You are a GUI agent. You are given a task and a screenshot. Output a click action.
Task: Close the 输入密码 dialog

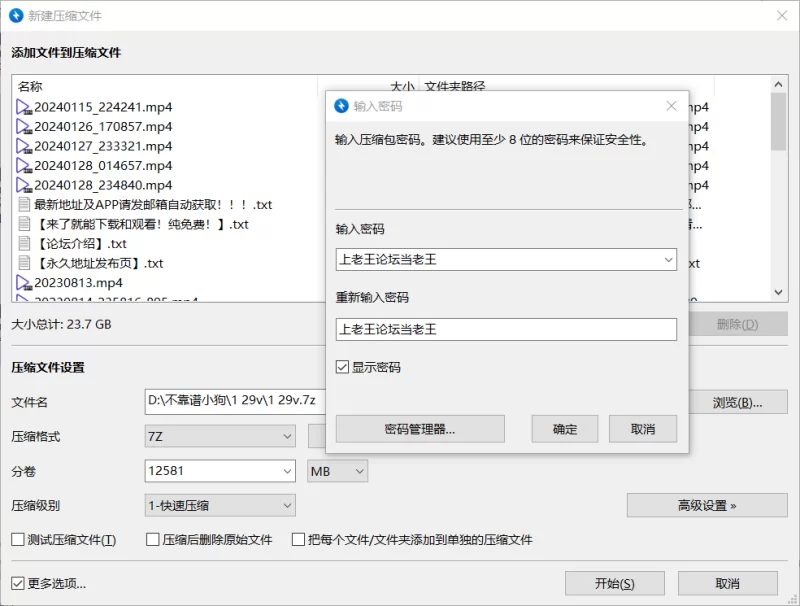pyautogui.click(x=671, y=106)
